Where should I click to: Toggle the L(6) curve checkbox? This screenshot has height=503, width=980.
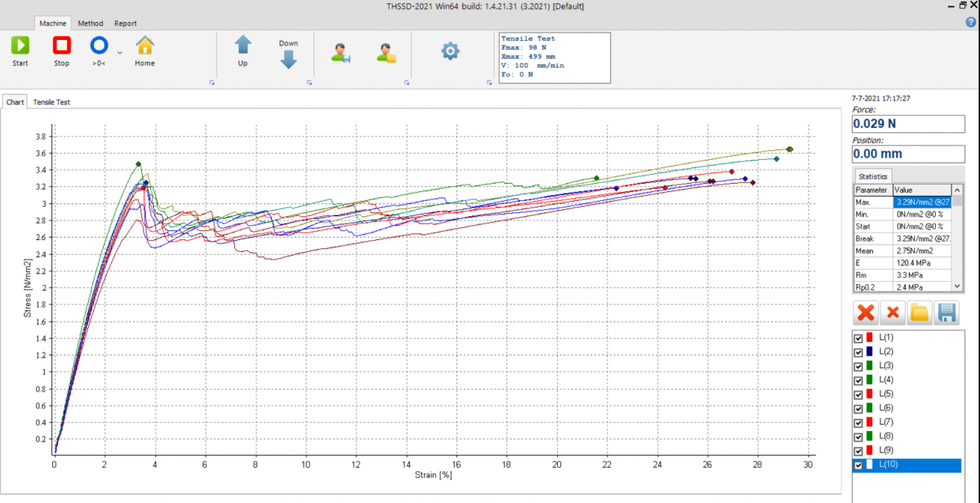point(857,408)
